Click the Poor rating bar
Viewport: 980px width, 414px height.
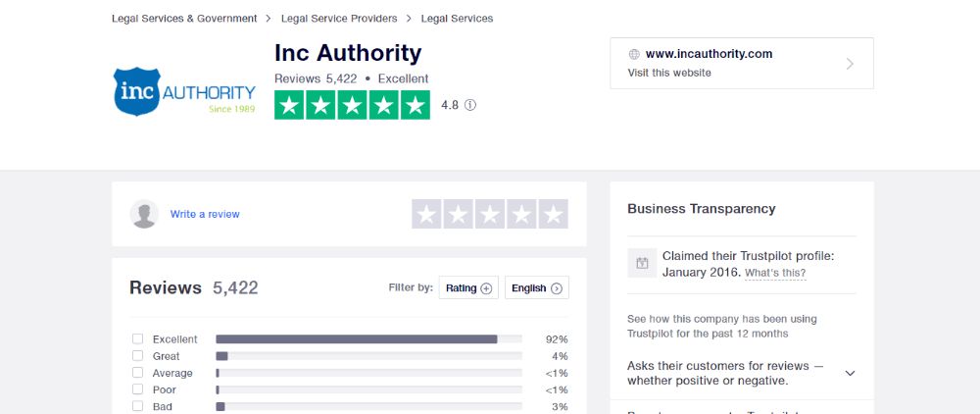(x=368, y=389)
